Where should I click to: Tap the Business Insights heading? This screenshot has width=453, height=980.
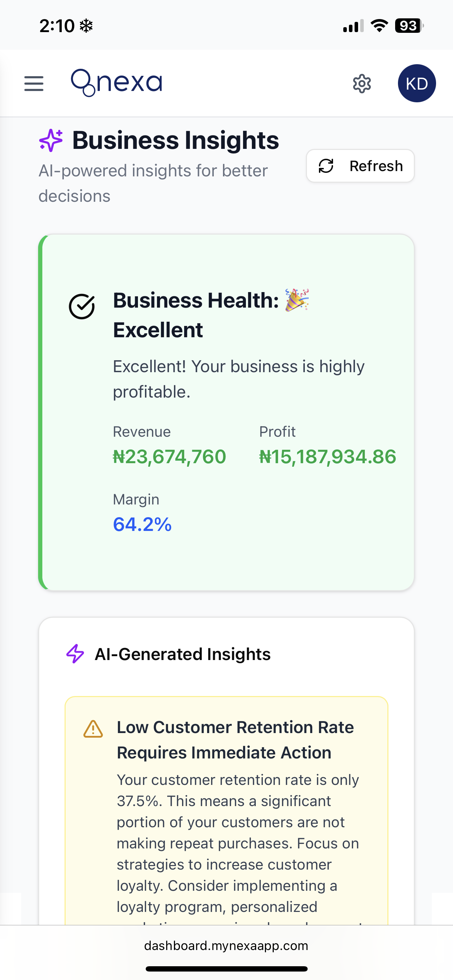click(x=176, y=140)
